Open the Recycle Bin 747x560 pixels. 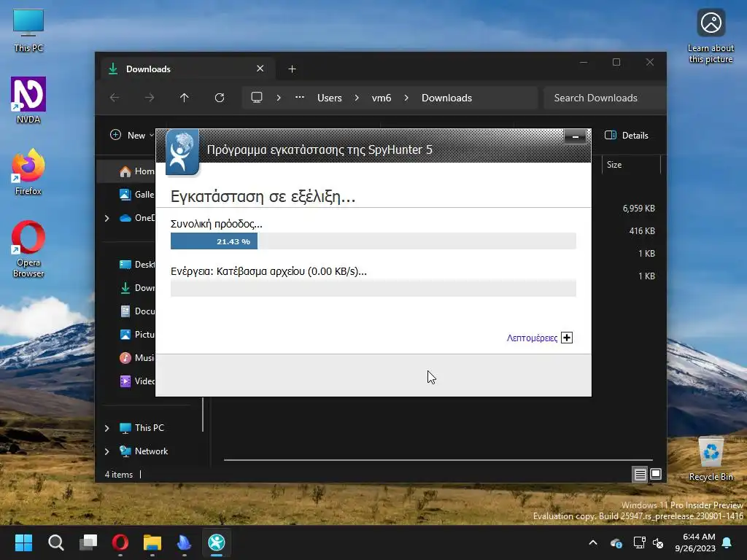click(x=711, y=459)
